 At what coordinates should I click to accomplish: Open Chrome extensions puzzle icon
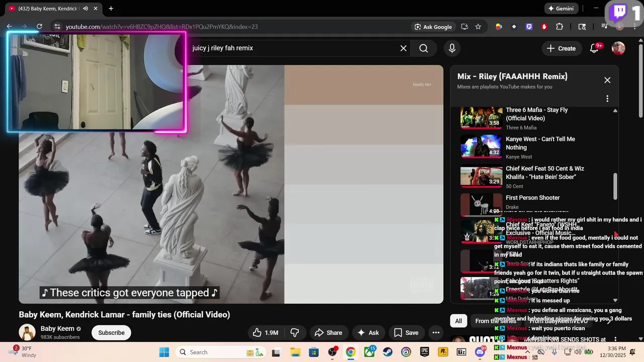[559, 27]
